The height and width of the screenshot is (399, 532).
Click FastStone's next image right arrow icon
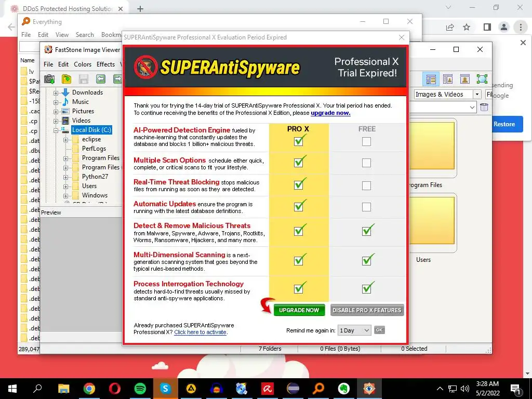117,79
